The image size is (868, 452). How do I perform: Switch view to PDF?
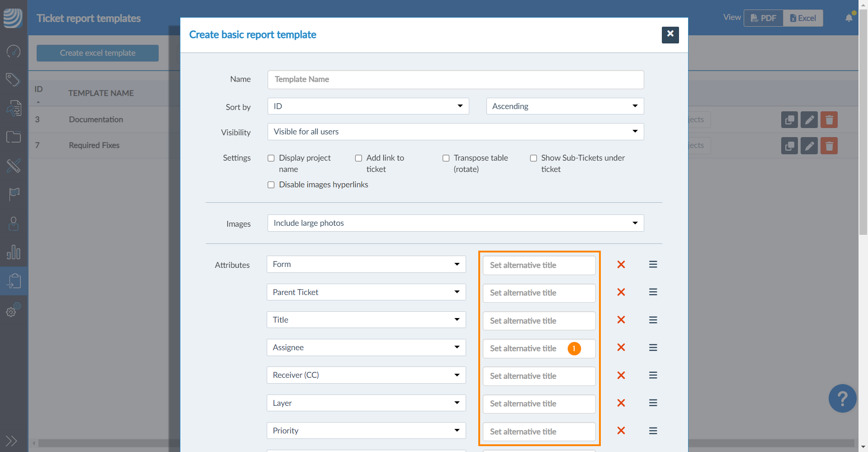pos(764,18)
